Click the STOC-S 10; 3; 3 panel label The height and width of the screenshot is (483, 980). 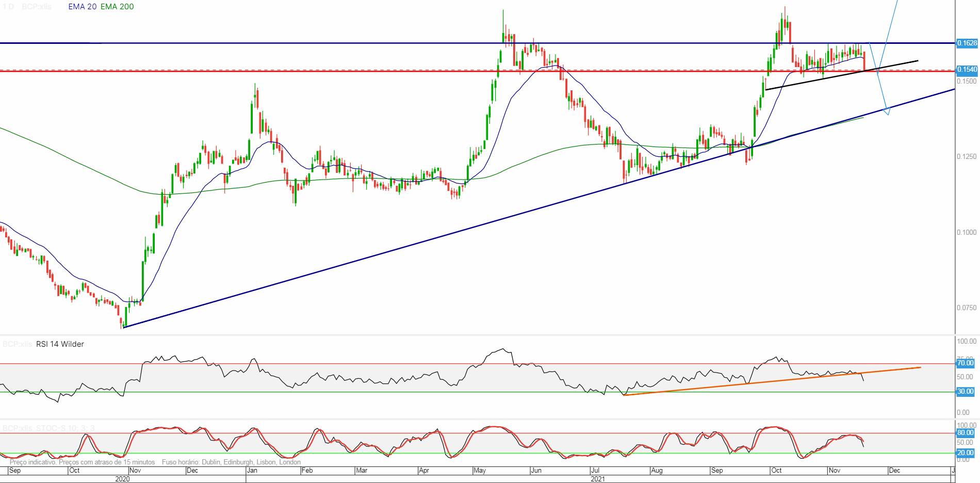pyautogui.click(x=64, y=428)
